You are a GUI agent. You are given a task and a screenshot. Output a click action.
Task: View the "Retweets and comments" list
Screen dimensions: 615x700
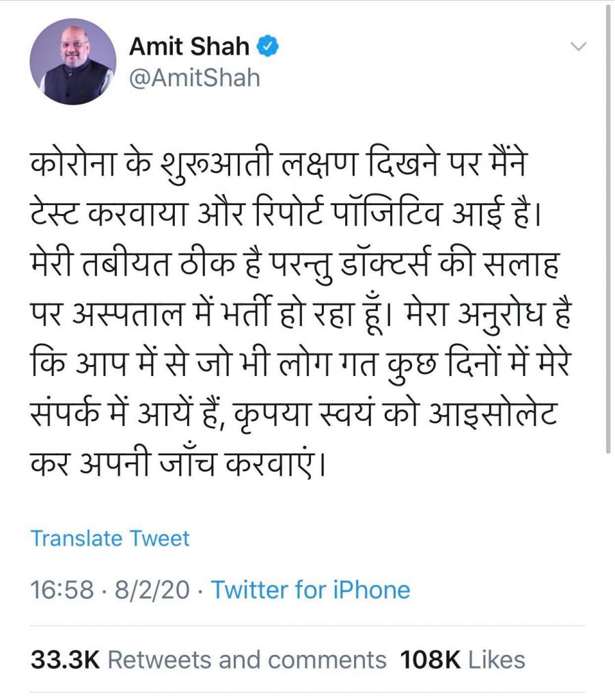(x=247, y=660)
